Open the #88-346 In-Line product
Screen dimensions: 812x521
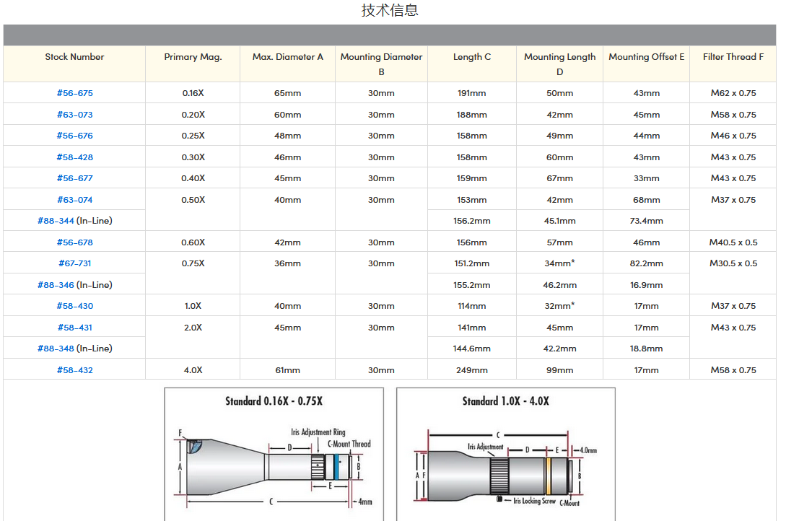click(x=56, y=285)
